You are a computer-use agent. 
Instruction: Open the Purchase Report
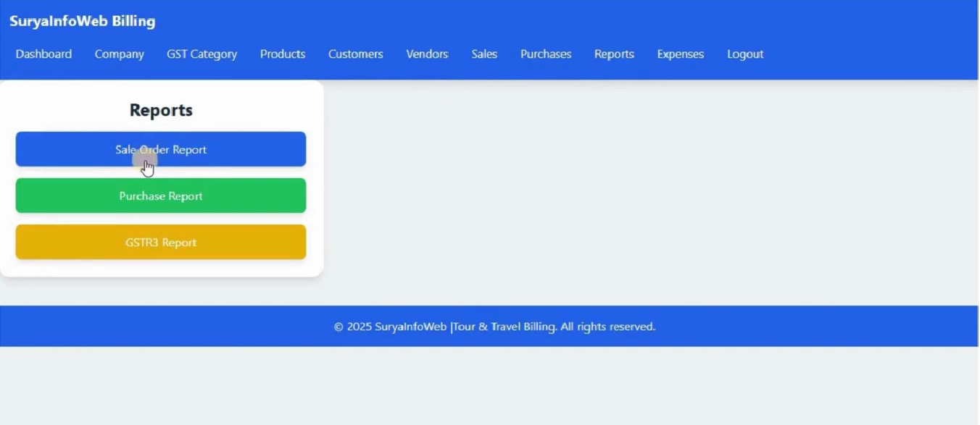(x=160, y=195)
